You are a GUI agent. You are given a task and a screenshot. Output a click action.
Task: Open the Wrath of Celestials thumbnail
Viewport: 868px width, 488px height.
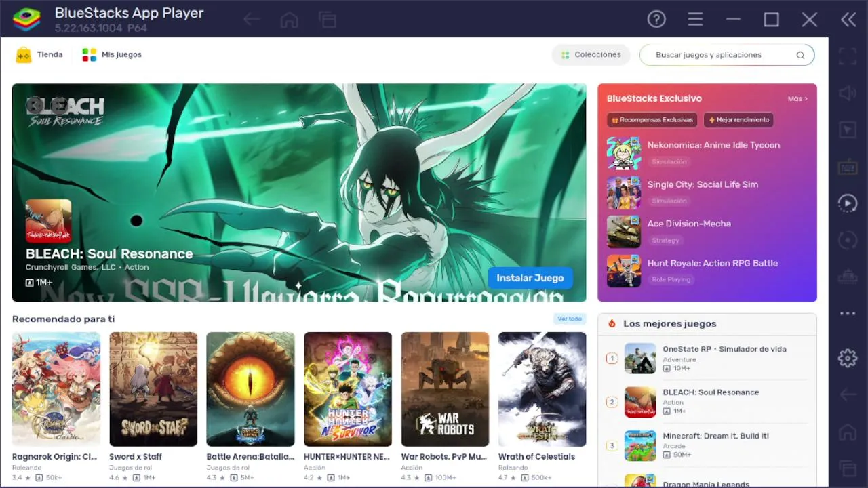pyautogui.click(x=542, y=389)
